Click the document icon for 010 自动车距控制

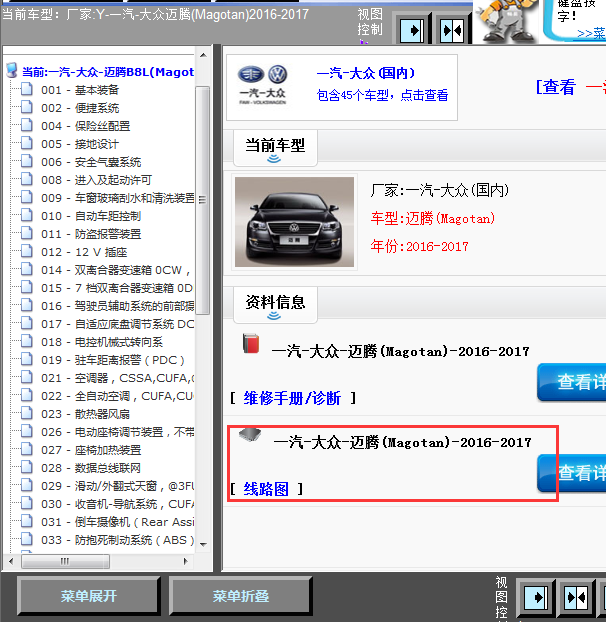pyautogui.click(x=27, y=215)
